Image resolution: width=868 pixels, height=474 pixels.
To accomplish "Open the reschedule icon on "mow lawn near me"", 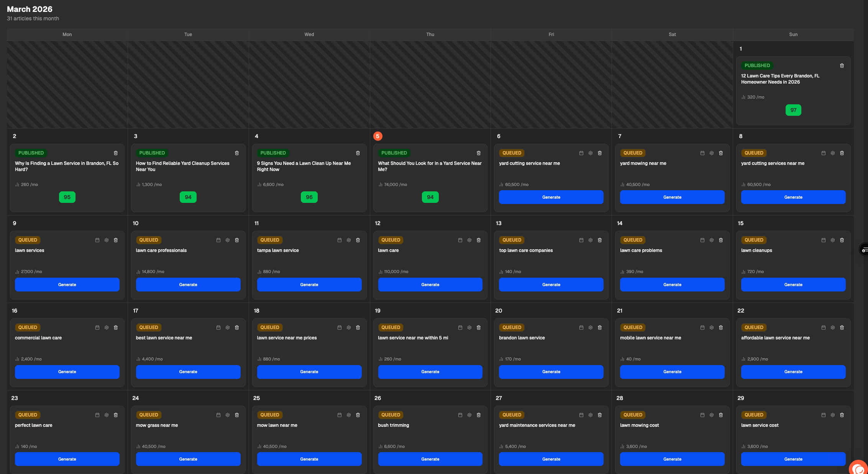I will pyautogui.click(x=339, y=415).
